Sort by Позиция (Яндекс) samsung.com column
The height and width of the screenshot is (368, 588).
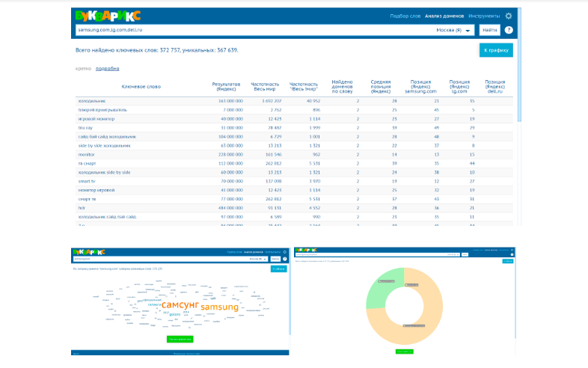click(x=420, y=87)
